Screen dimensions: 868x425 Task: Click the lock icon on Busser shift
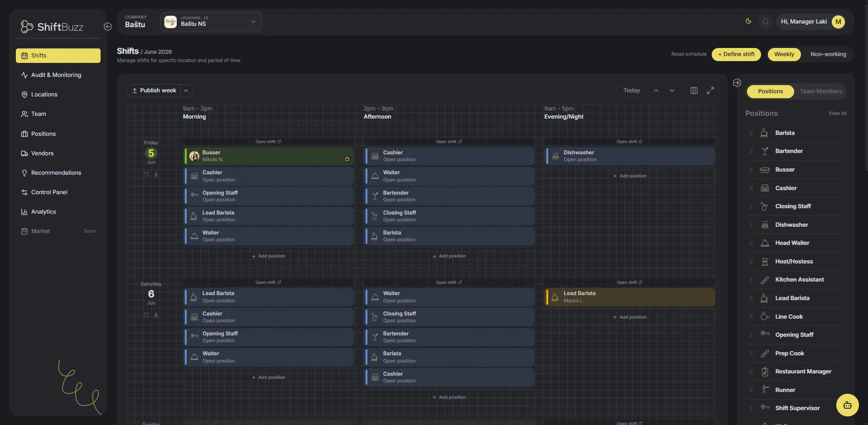[x=347, y=159]
